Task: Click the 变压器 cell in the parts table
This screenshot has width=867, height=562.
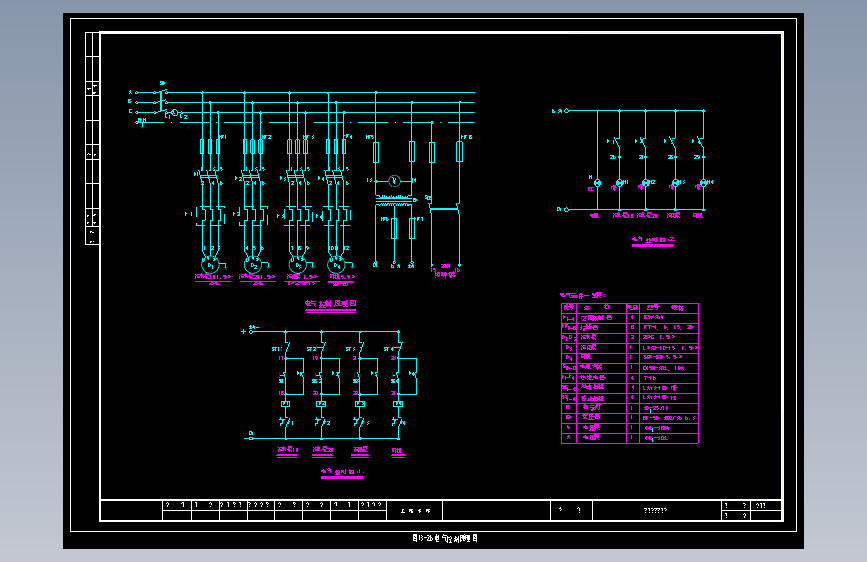Action: [601, 418]
